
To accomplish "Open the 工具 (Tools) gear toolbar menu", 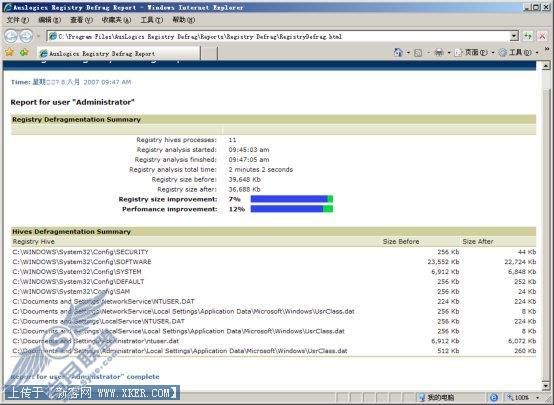I will [518, 53].
